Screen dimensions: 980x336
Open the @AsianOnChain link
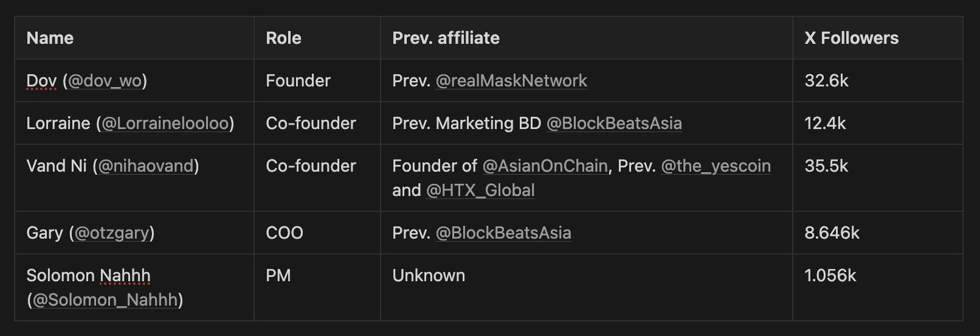pyautogui.click(x=545, y=166)
